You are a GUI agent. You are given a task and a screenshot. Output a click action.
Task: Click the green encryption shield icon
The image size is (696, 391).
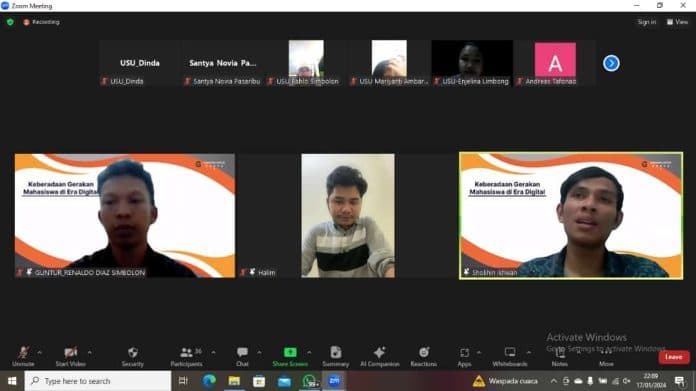pos(10,22)
